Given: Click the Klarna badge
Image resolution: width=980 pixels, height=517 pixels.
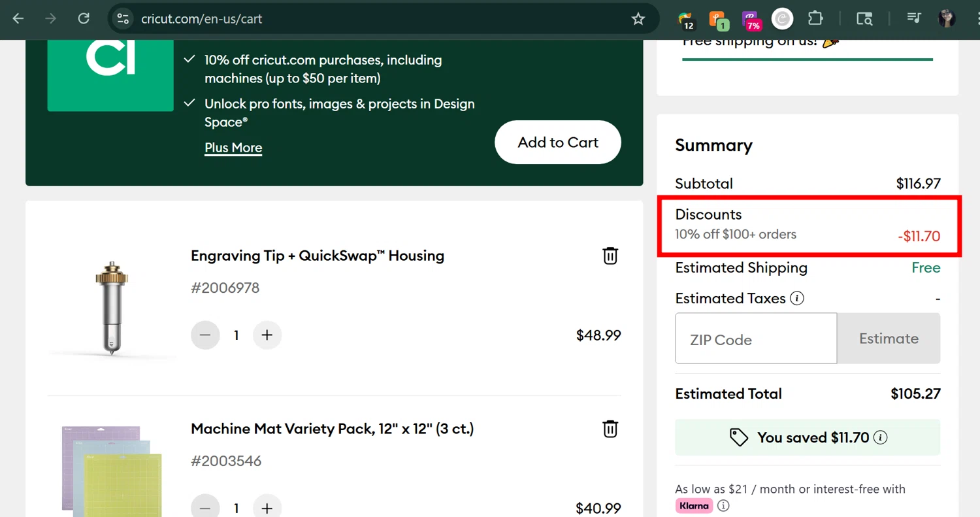Looking at the screenshot, I should (694, 506).
